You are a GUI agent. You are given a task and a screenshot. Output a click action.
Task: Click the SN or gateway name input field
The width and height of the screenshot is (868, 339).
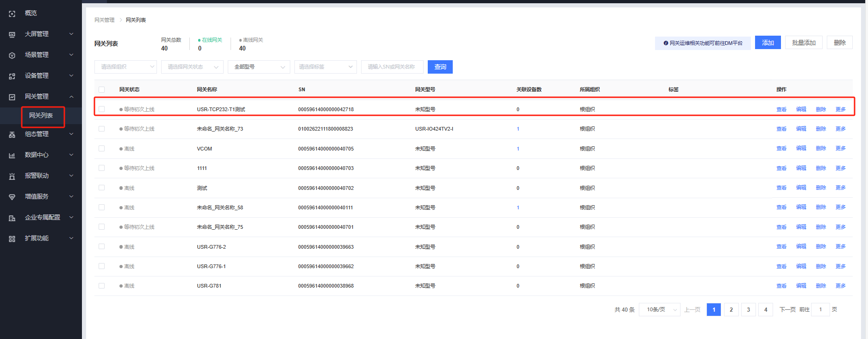coord(392,67)
